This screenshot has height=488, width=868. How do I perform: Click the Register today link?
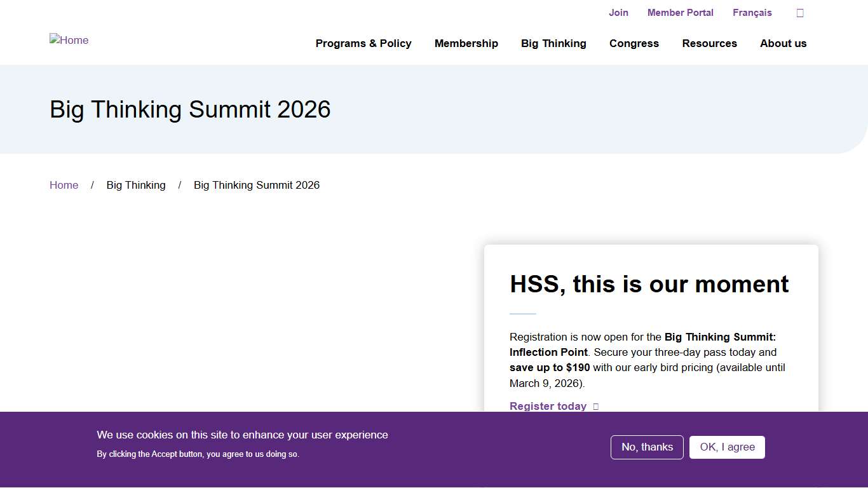point(548,406)
